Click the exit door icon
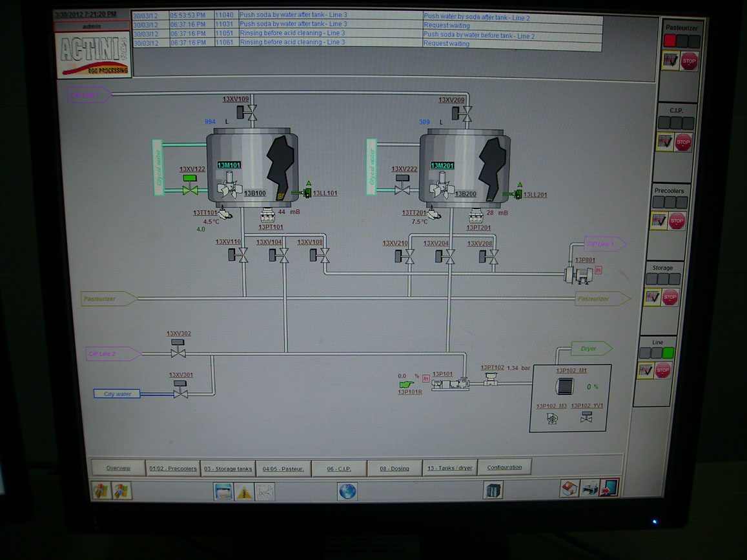The width and height of the screenshot is (747, 560). click(608, 488)
